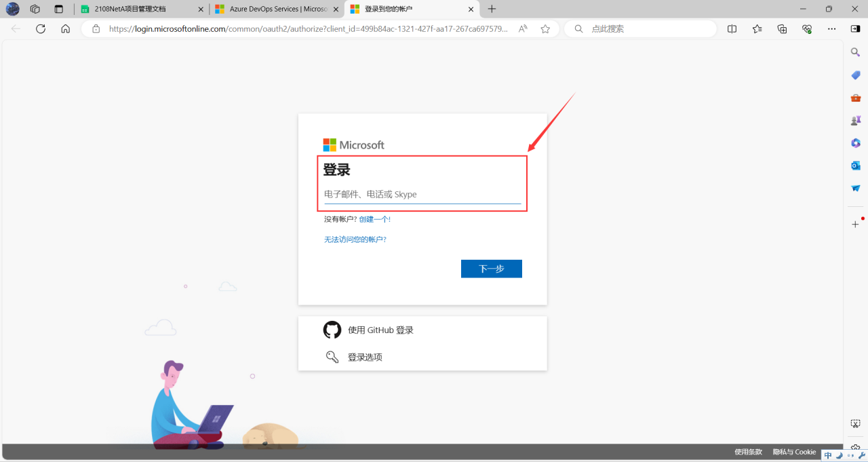Open the sidebar Outlook icon
This screenshot has width=868, height=462.
coord(855,165)
